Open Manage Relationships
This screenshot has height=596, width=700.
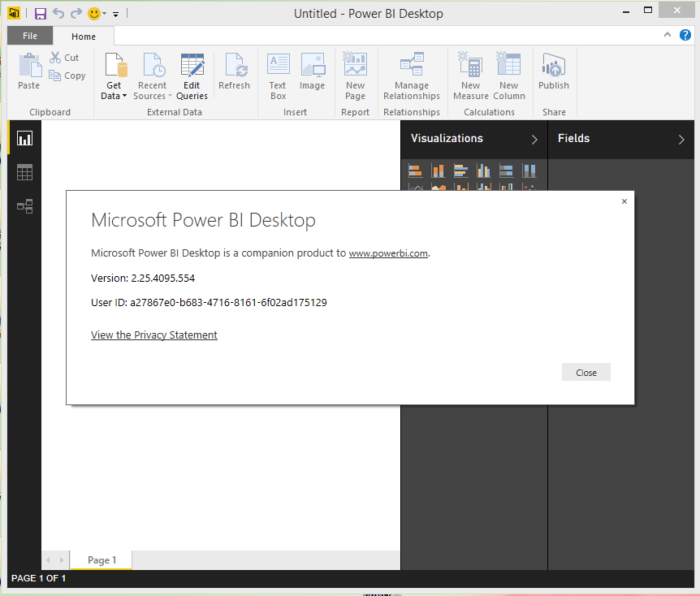click(412, 76)
